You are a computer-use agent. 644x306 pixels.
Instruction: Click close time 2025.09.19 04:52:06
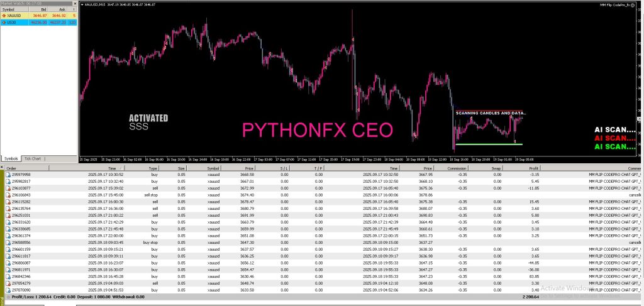click(381, 290)
